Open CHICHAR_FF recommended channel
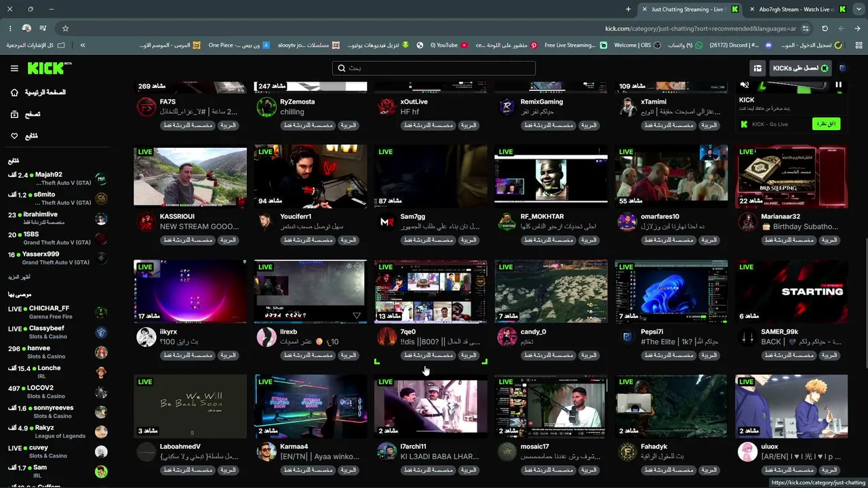868x488 pixels. (58, 312)
